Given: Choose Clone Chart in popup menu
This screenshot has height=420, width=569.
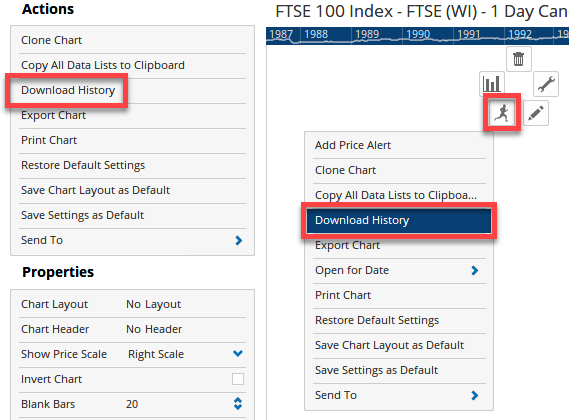Looking at the screenshot, I should click(x=399, y=170).
